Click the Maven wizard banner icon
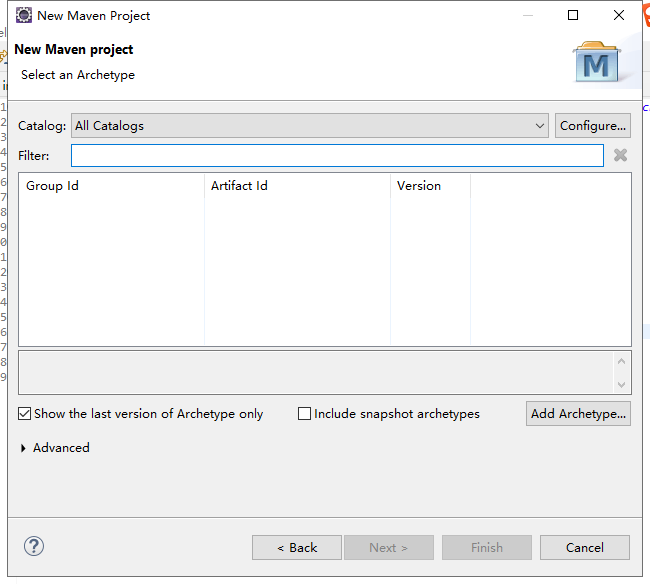 tap(596, 62)
